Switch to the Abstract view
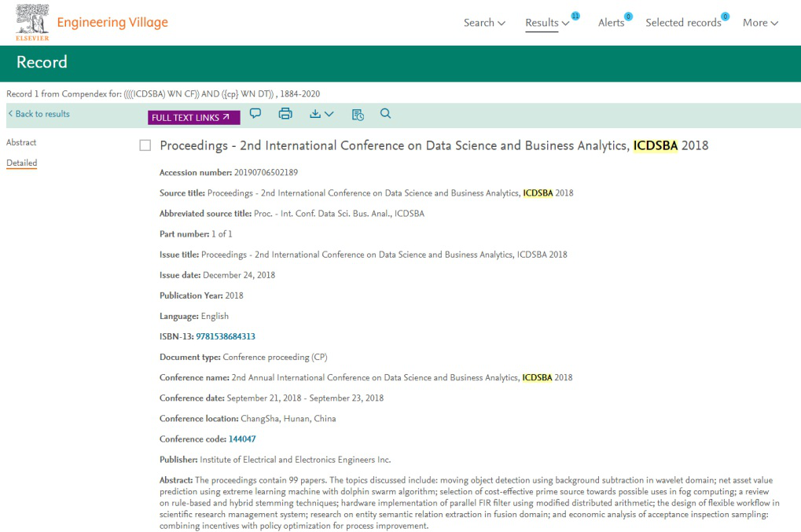Image resolution: width=801 pixels, height=532 pixels. tap(21, 143)
